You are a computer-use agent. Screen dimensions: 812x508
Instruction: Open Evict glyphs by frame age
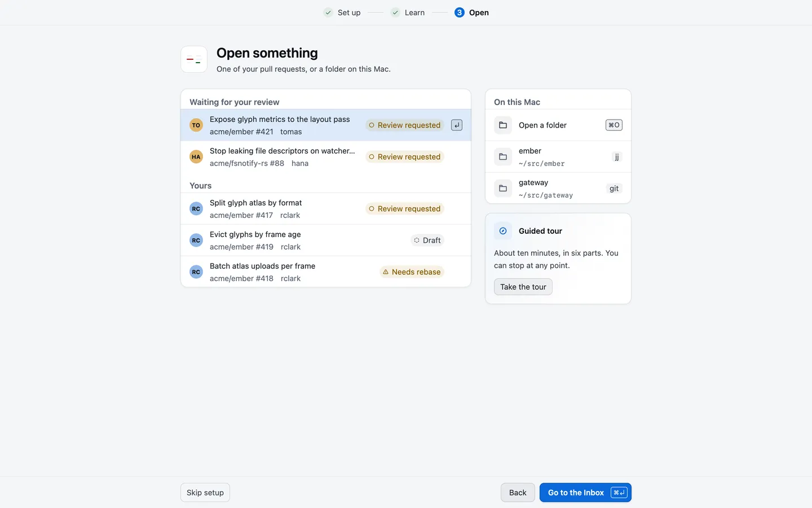pos(326,240)
